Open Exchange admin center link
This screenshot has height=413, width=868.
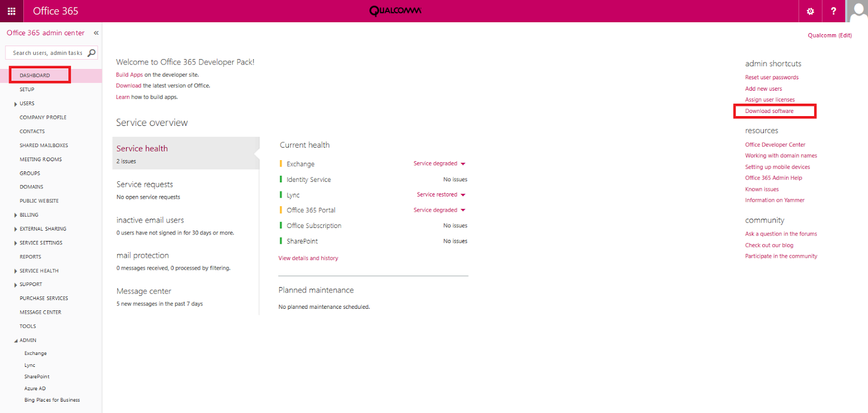coord(36,353)
